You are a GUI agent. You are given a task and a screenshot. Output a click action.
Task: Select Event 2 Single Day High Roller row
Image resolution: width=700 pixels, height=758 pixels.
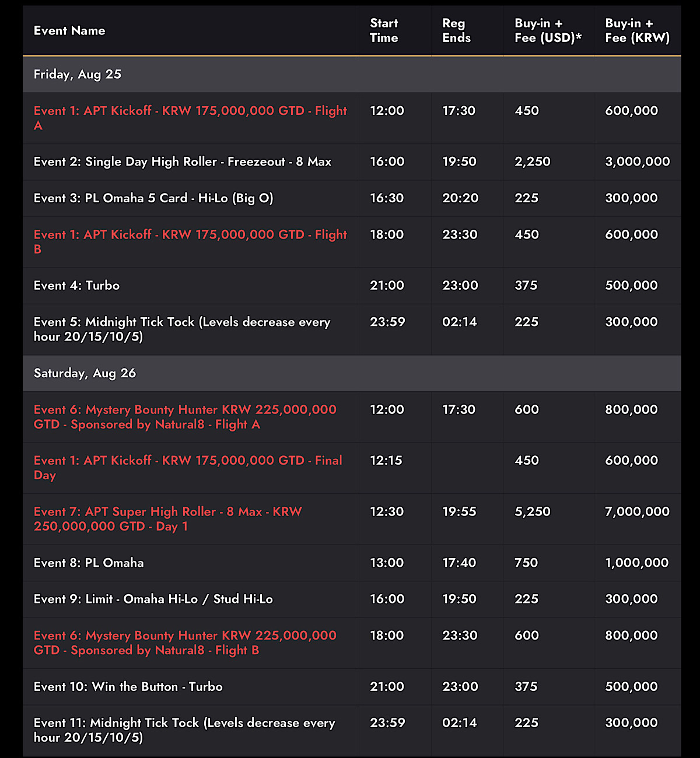(352, 162)
